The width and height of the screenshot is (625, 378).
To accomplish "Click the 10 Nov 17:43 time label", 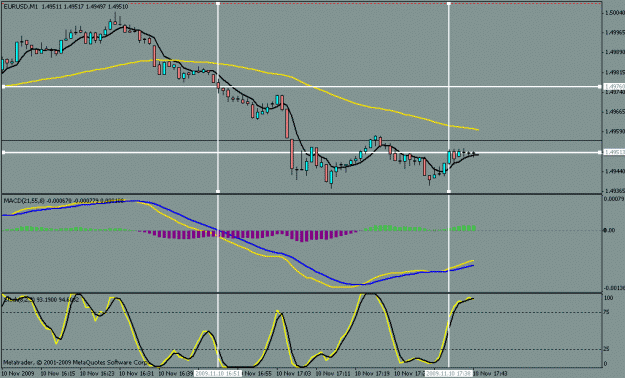I will click(490, 374).
